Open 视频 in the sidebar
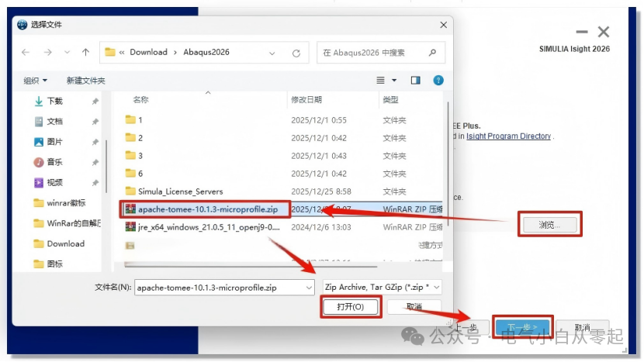The image size is (644, 362). point(54,182)
